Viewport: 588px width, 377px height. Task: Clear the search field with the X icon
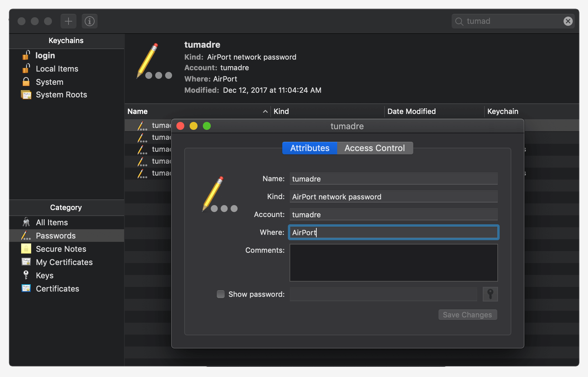point(568,21)
